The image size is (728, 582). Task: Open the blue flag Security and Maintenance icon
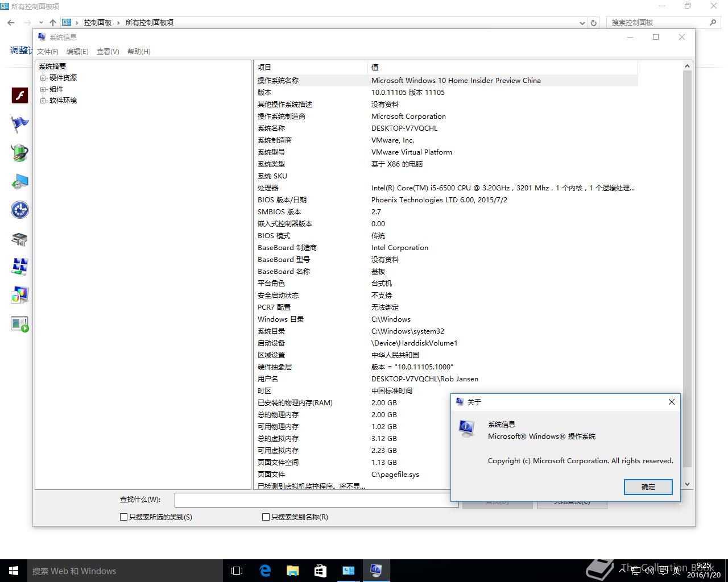20,124
